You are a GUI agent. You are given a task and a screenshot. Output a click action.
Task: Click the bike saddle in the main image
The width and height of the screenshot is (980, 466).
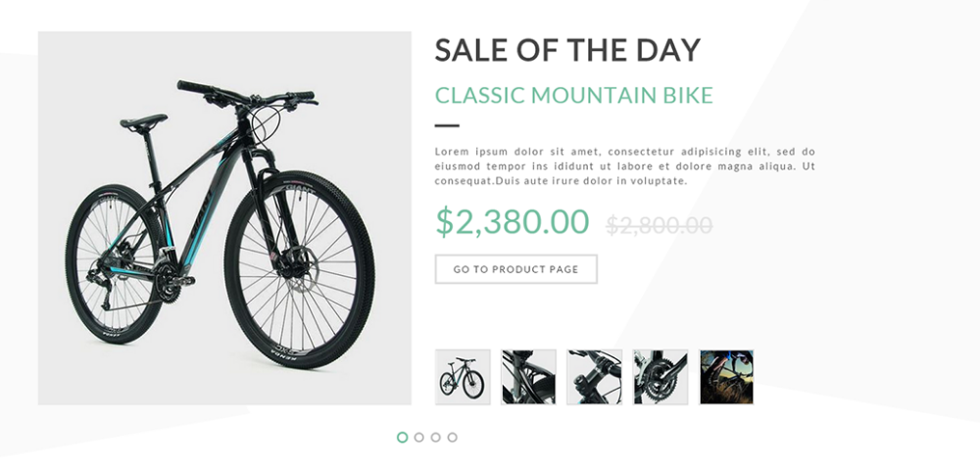pos(143,121)
